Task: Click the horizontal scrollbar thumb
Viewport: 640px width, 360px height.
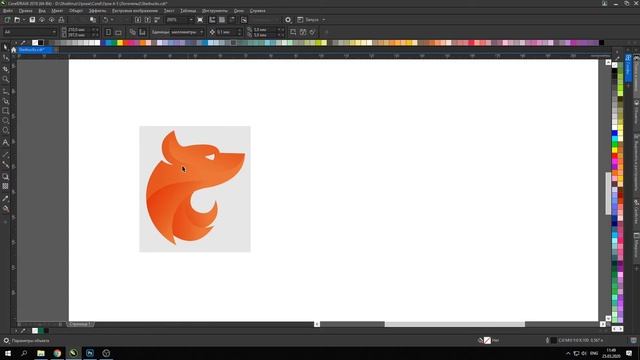Action: (x=454, y=324)
